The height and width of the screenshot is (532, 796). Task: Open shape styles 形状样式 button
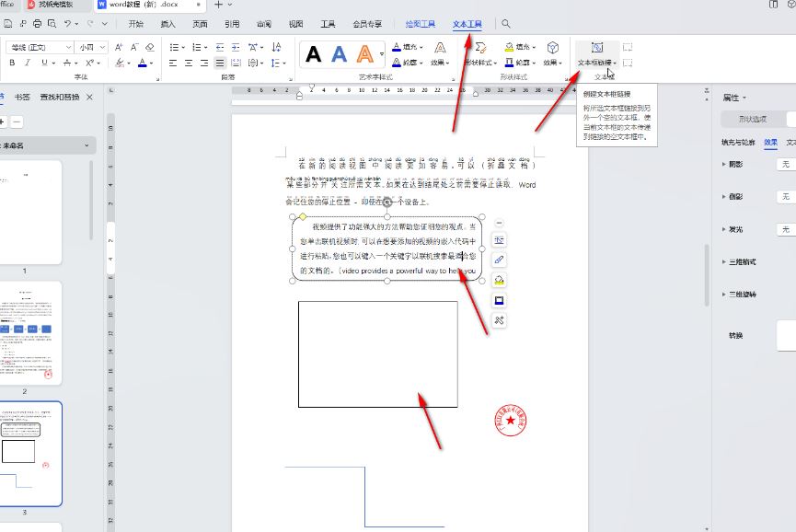coord(480,53)
